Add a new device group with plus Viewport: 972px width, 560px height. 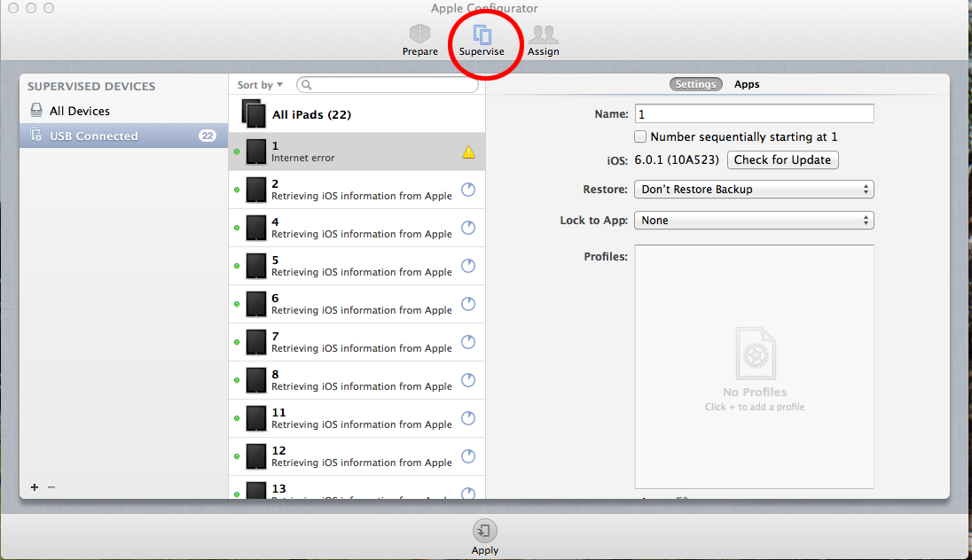tap(35, 487)
